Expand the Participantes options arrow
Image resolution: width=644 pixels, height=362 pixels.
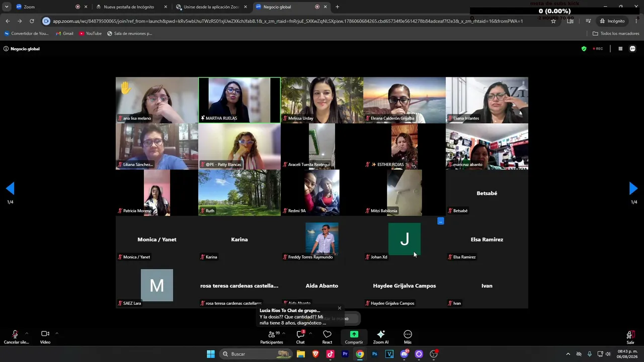[284, 333]
